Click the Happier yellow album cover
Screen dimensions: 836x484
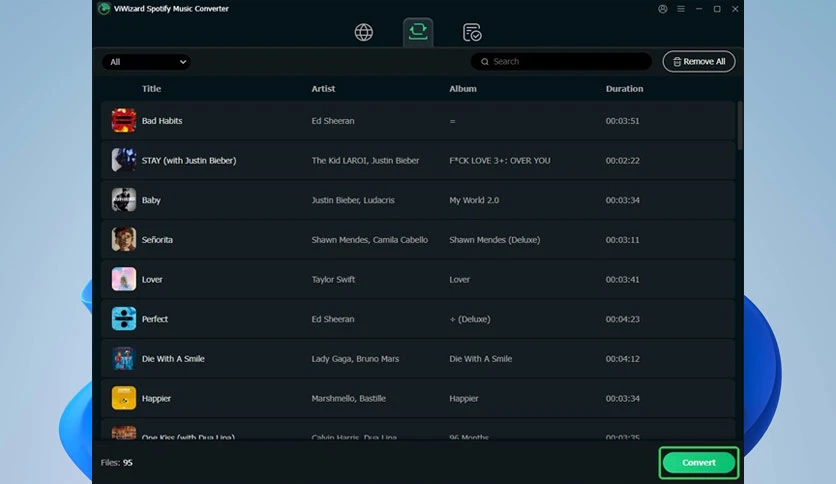coord(124,398)
